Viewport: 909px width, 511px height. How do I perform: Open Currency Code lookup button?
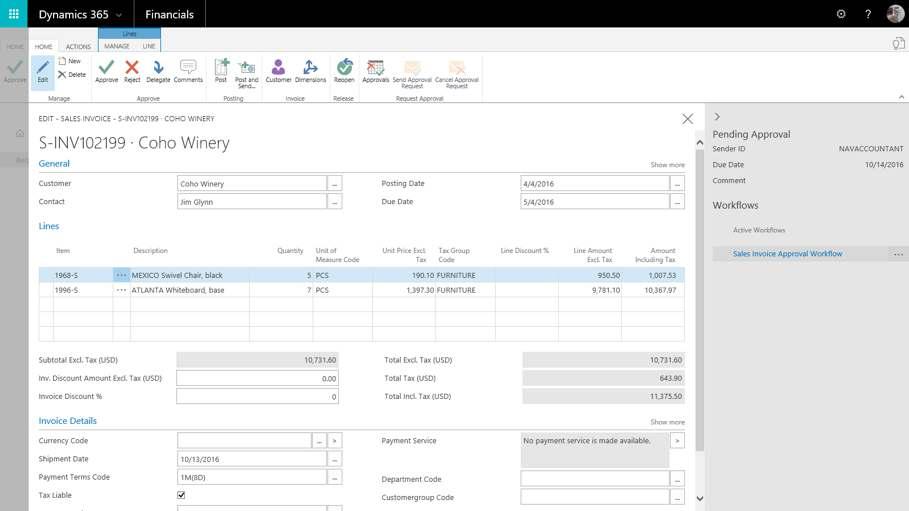pos(319,441)
